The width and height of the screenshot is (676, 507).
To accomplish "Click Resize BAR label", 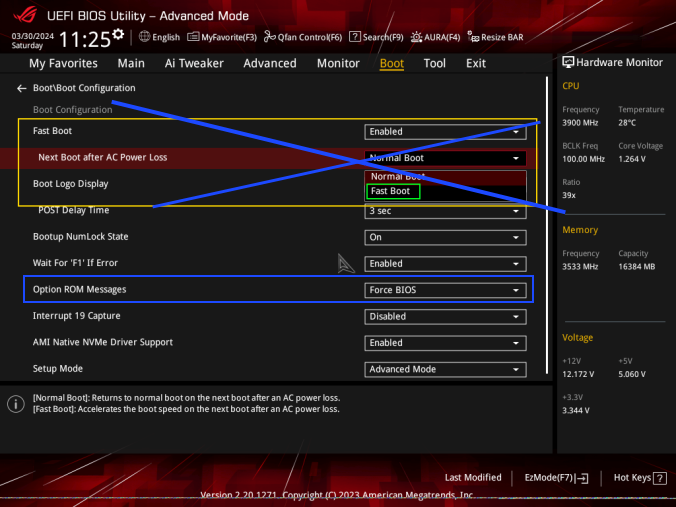I will tap(502, 38).
